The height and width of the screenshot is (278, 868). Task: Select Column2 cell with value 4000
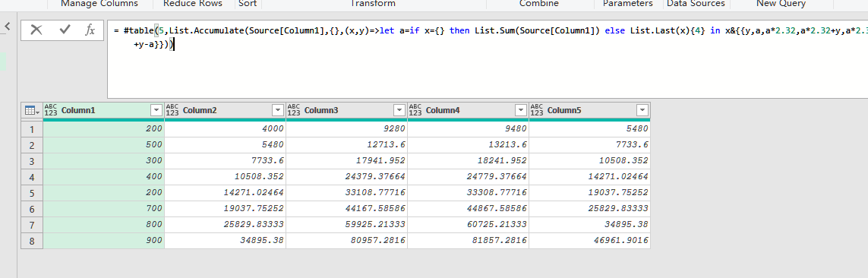[x=226, y=129]
